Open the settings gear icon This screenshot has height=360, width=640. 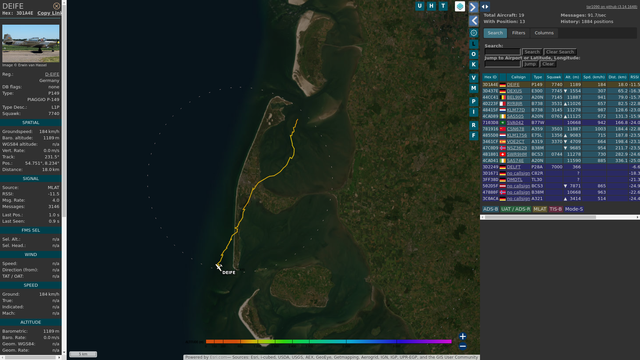tap(473, 33)
